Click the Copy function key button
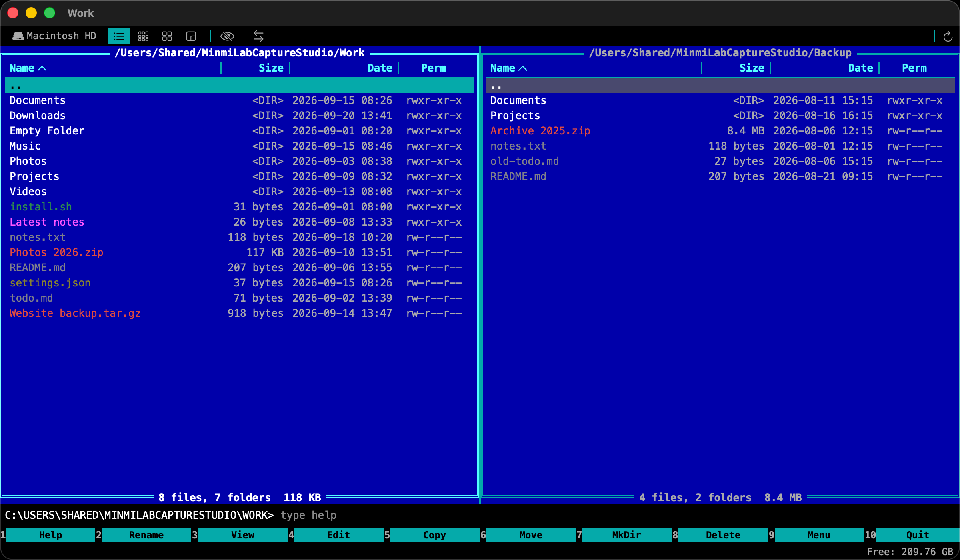 click(434, 535)
